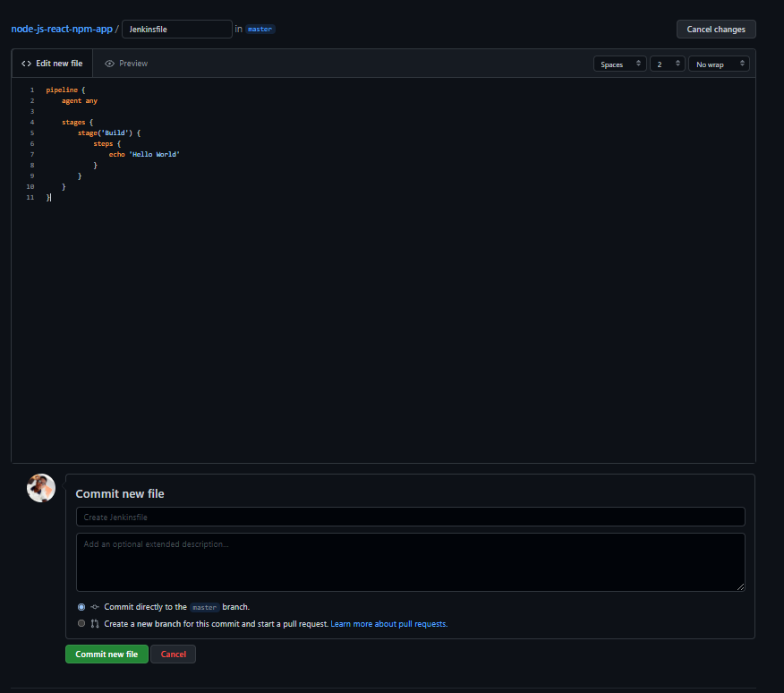Click the red Cancel button
The width and height of the screenshot is (784, 693).
coord(173,654)
